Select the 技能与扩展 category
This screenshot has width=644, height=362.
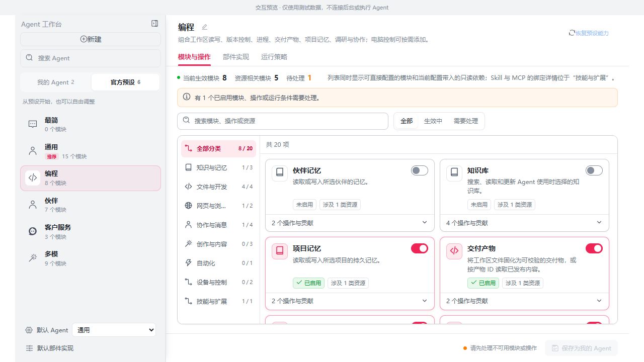(x=218, y=301)
